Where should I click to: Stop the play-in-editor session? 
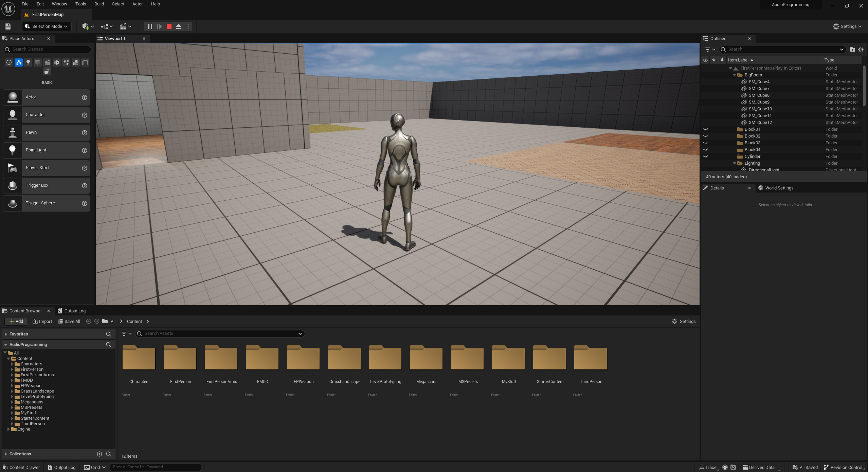(x=169, y=26)
